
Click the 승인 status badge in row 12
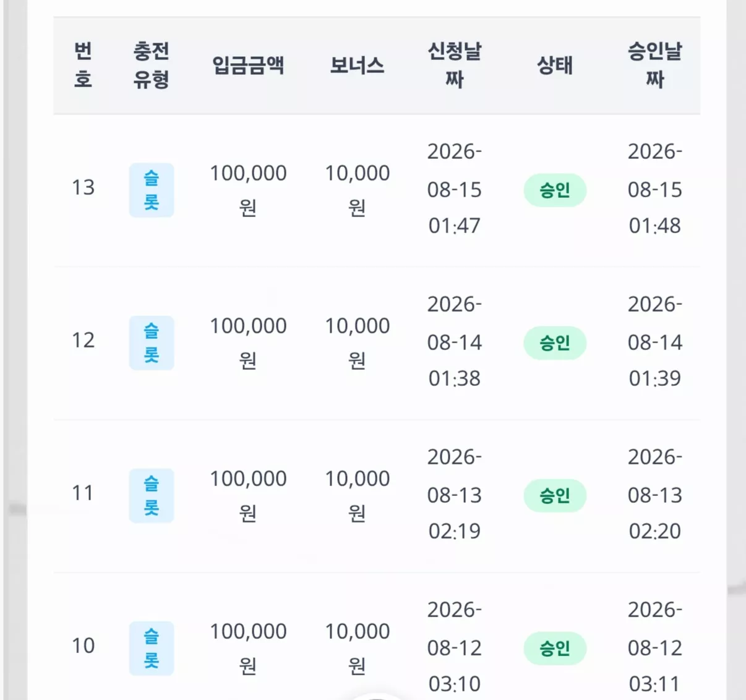[555, 343]
